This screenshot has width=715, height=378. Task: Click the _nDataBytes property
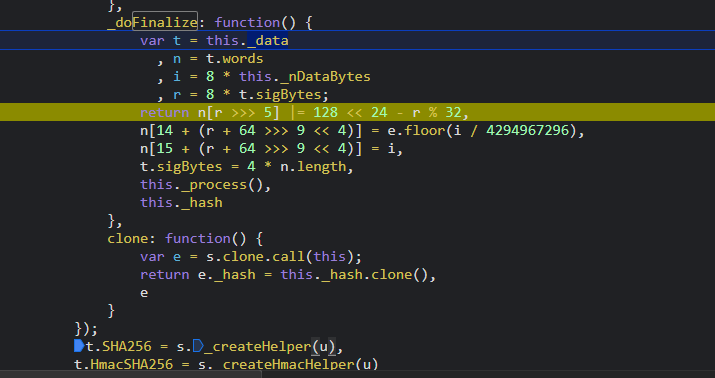tap(326, 77)
